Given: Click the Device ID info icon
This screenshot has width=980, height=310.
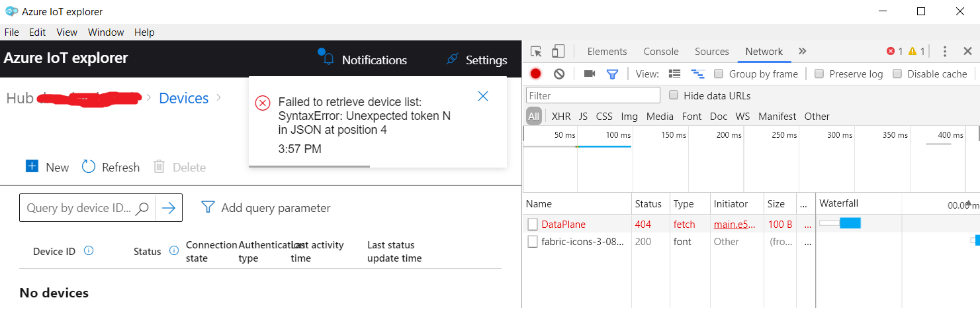Looking at the screenshot, I should tap(89, 251).
